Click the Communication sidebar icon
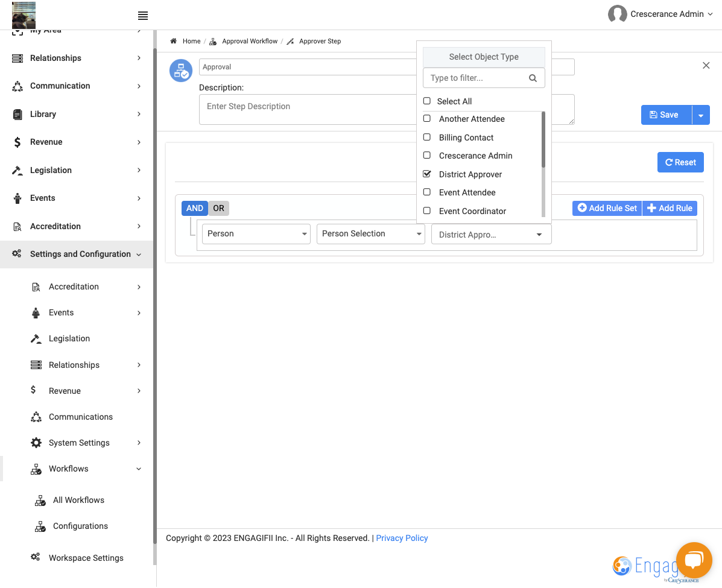Screen dimensions: 722x588 pyautogui.click(x=17, y=86)
